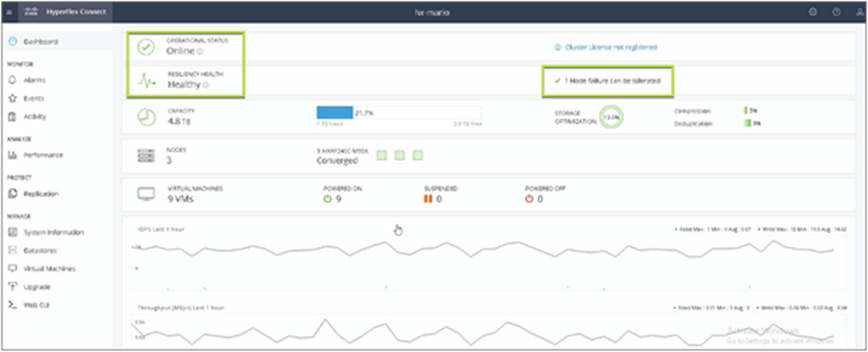Viewport: 868px width, 352px height.
Task: Click the Throughput Last 1 hour chart
Action: 488,330
